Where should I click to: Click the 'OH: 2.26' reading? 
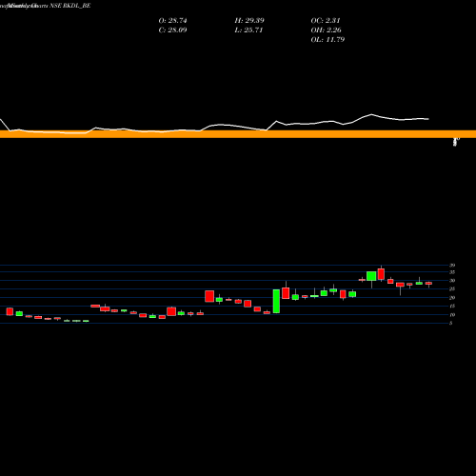coord(327,30)
